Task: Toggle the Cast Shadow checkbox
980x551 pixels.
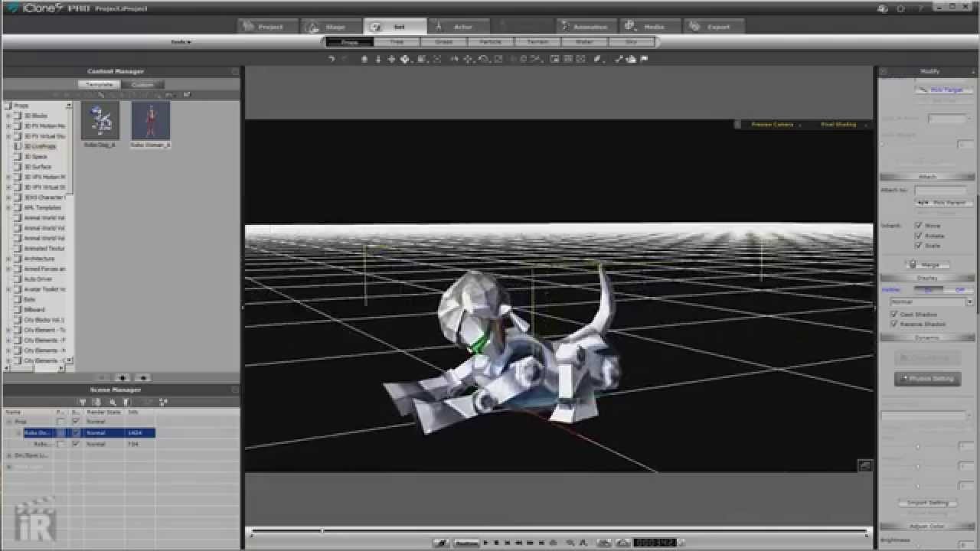Action: [893, 315]
